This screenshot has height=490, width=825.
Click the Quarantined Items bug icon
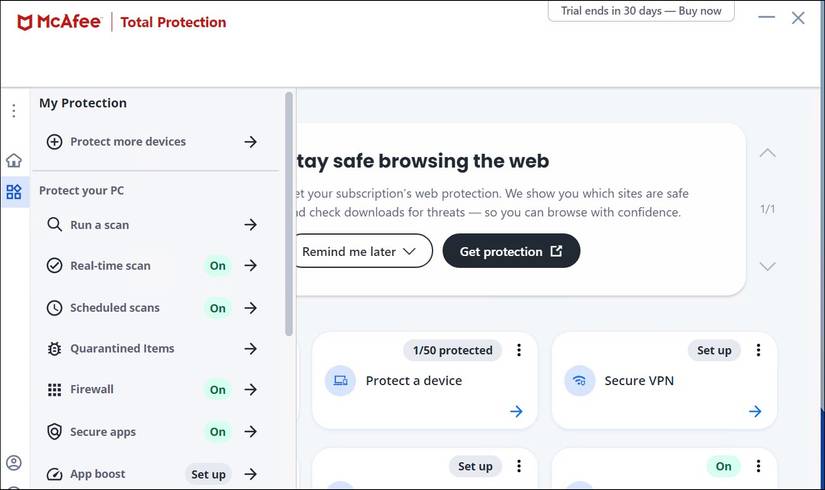point(54,349)
